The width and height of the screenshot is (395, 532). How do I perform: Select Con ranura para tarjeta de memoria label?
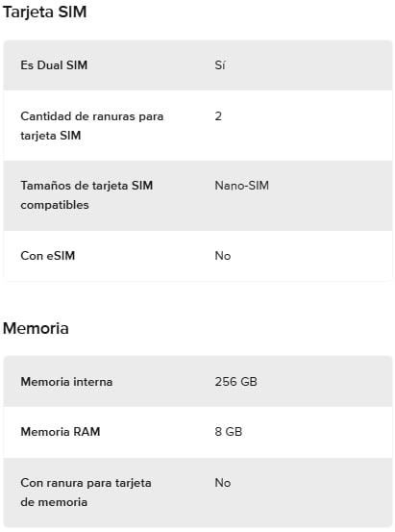point(86,493)
